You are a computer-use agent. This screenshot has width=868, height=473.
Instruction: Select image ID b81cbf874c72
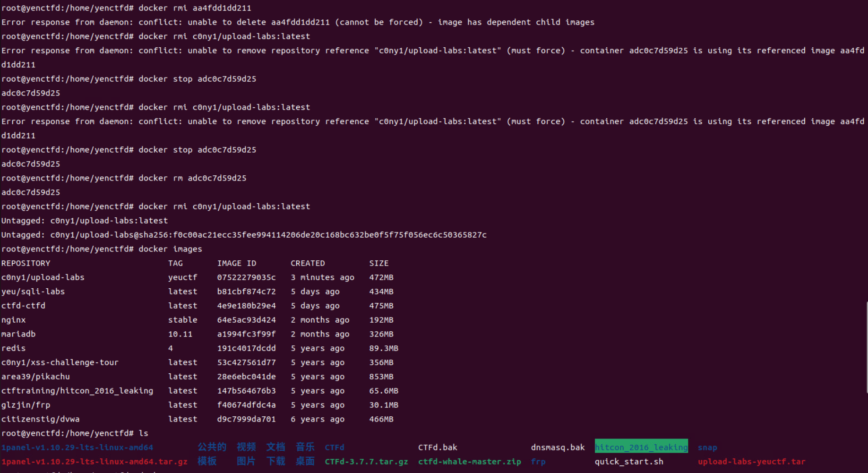point(246,292)
